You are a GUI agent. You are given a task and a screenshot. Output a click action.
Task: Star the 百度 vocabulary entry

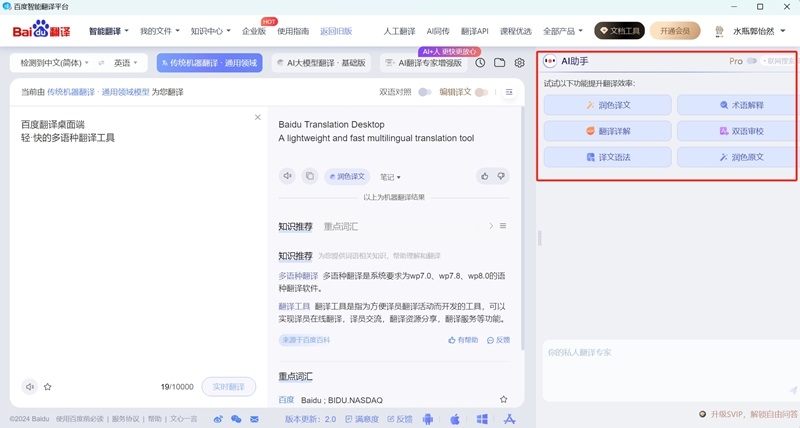504,399
